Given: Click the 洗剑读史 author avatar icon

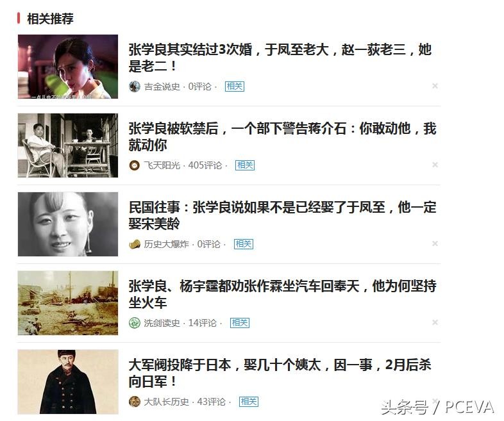Looking at the screenshot, I should coord(135,323).
